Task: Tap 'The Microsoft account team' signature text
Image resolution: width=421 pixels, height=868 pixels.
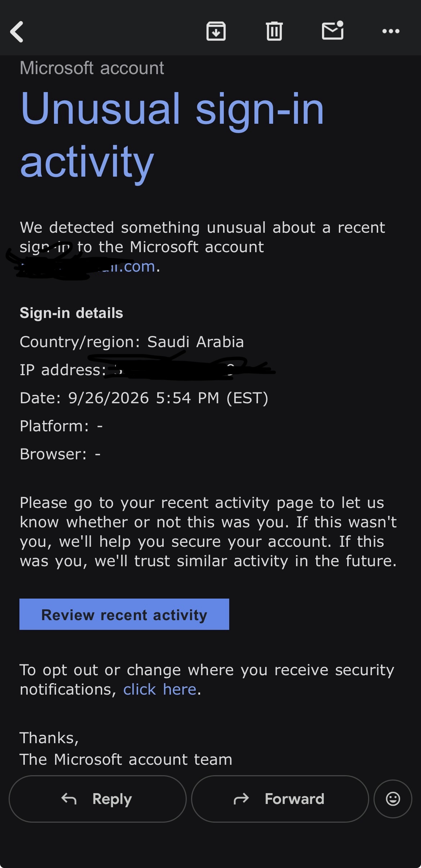Action: pyautogui.click(x=126, y=759)
